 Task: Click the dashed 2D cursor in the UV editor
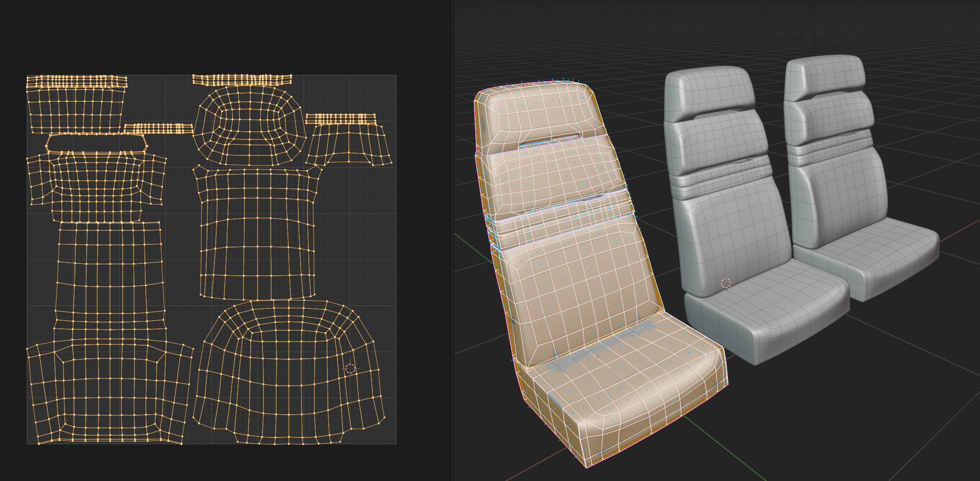tap(350, 369)
